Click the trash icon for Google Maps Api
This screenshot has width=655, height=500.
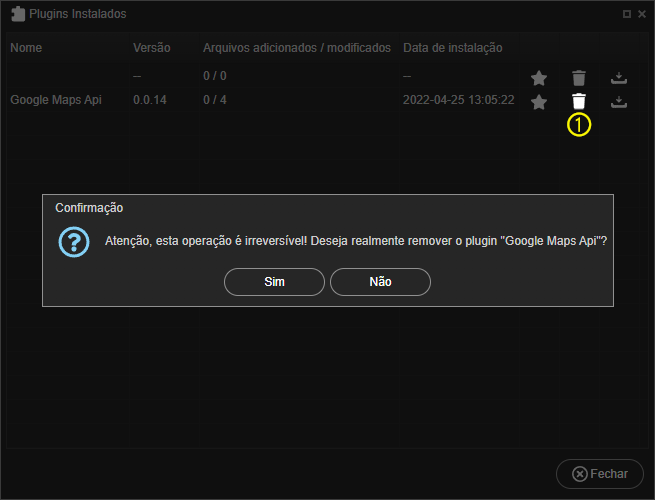pos(579,101)
